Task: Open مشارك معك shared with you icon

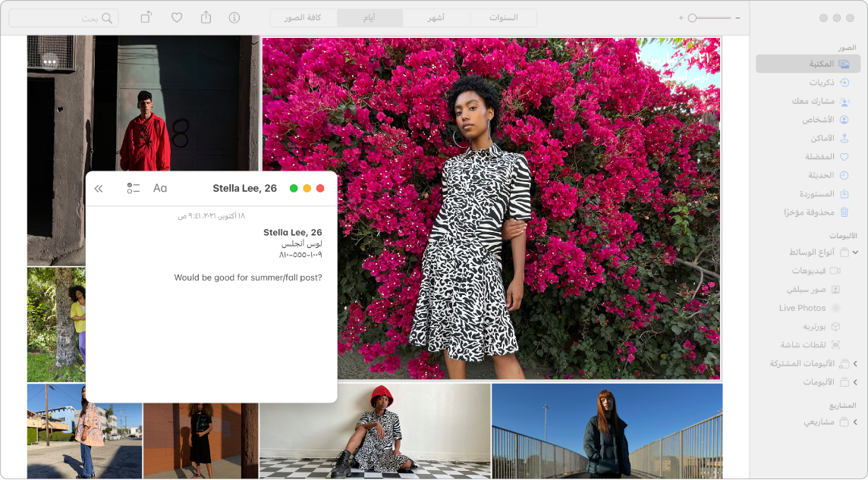Action: pos(844,101)
